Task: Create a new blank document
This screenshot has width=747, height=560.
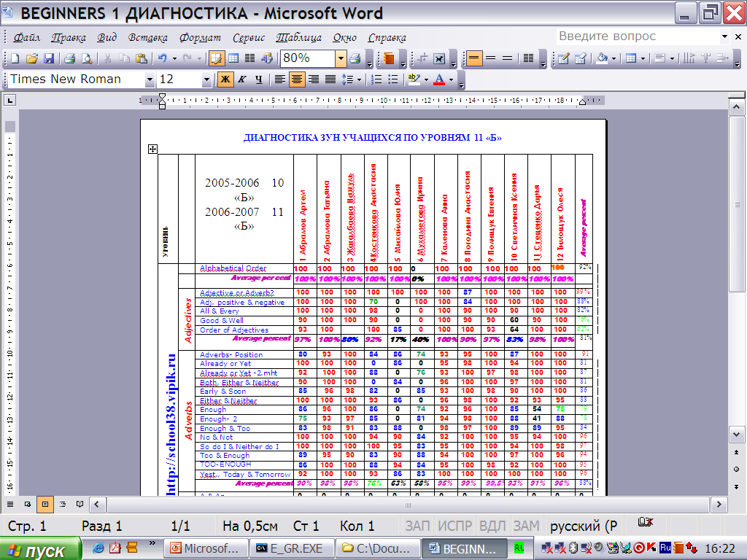Action: click(15, 58)
